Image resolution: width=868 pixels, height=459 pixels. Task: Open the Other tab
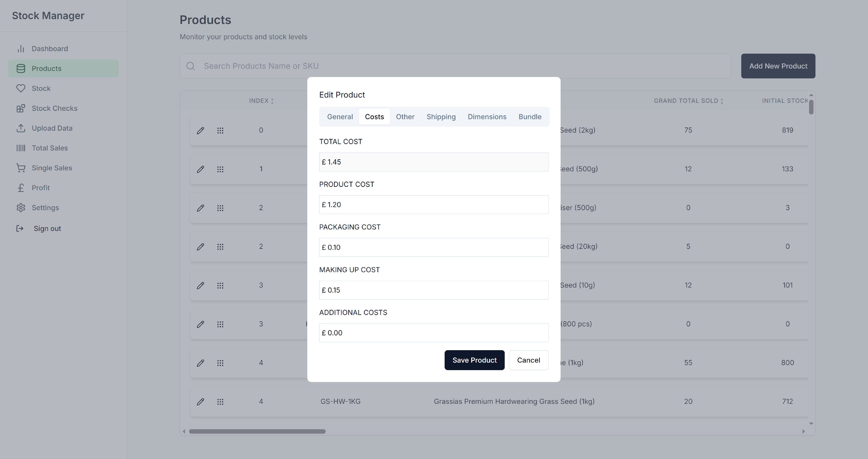[405, 117]
